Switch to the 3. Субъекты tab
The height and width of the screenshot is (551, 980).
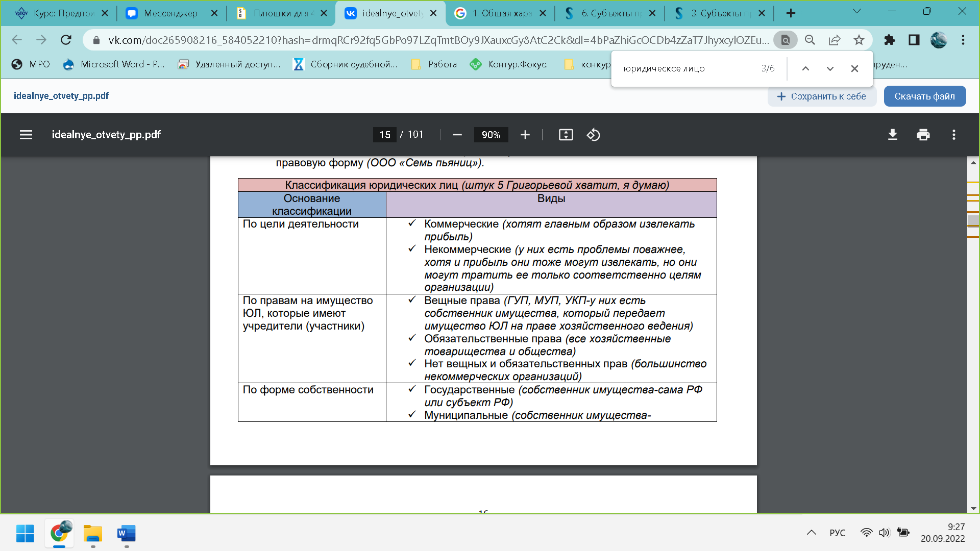tap(720, 13)
